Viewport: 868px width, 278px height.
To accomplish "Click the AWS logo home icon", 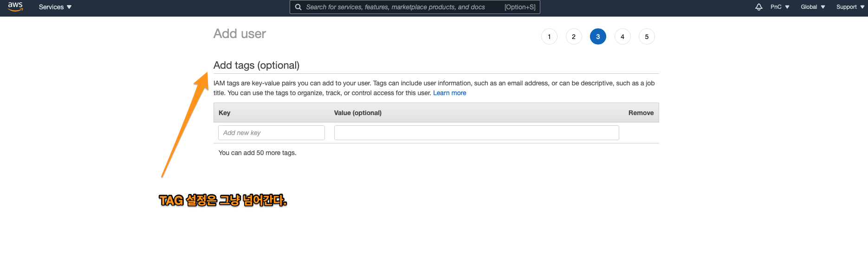I will pos(15,6).
